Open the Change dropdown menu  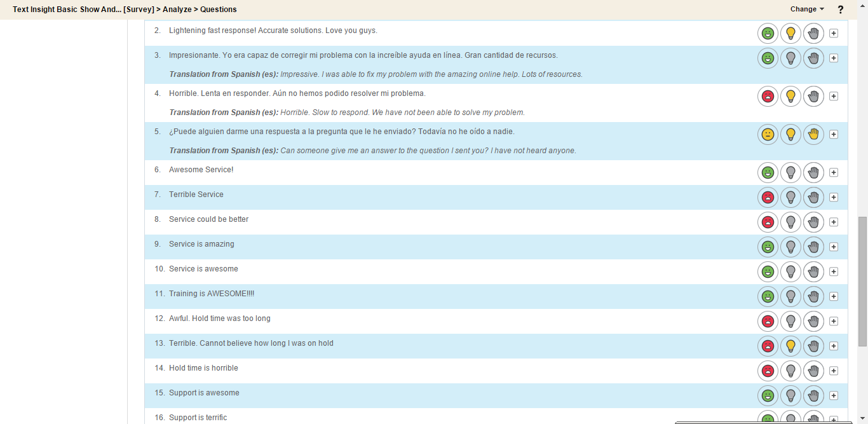807,10
